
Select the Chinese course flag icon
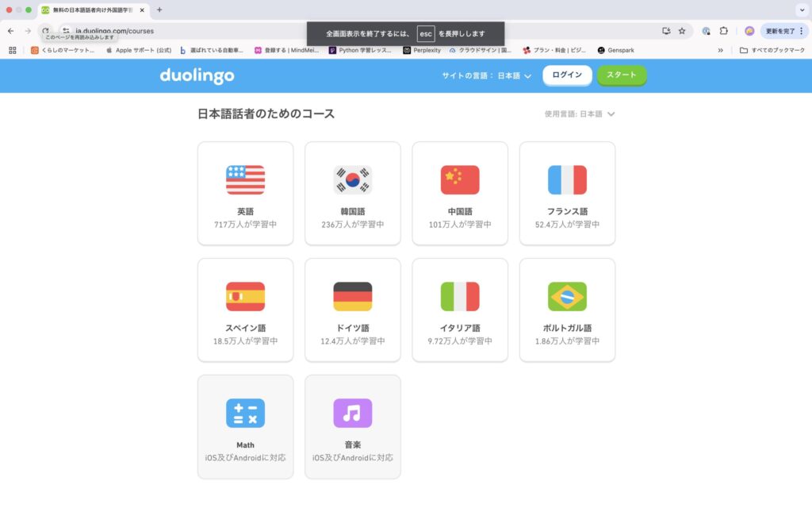click(460, 180)
